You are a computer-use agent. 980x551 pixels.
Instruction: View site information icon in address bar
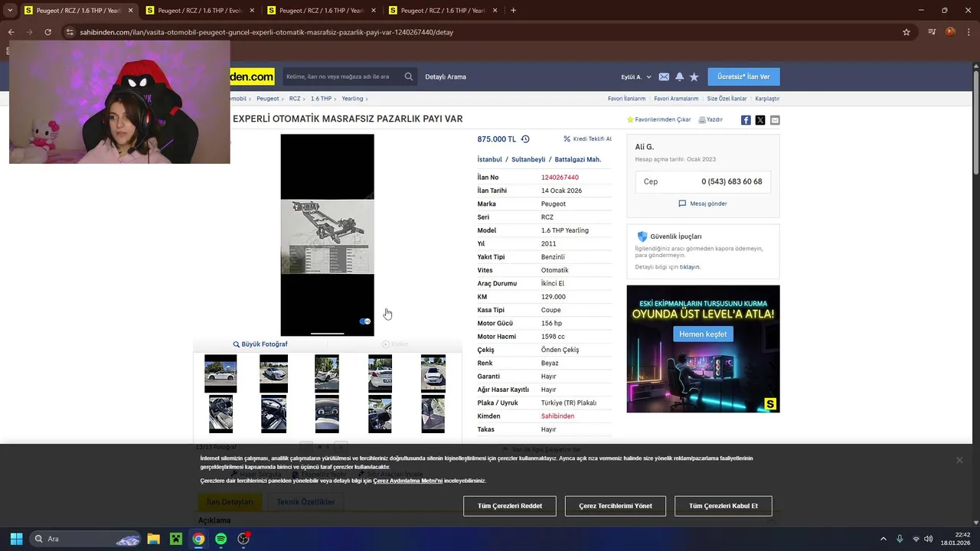pos(70,32)
